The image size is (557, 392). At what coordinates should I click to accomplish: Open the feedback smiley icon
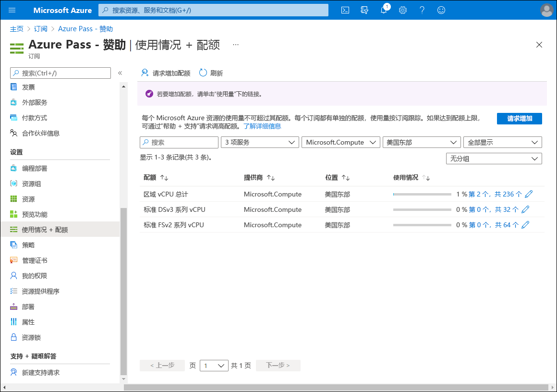[441, 10]
